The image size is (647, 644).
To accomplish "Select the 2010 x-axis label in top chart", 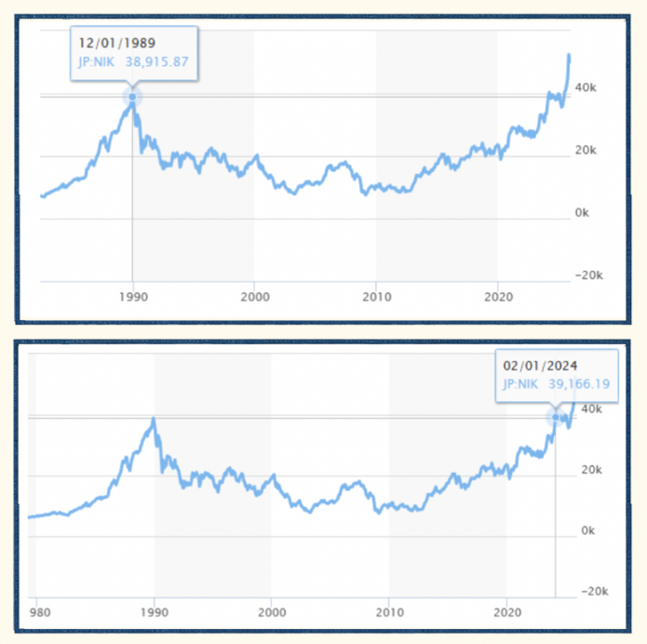I will point(376,297).
